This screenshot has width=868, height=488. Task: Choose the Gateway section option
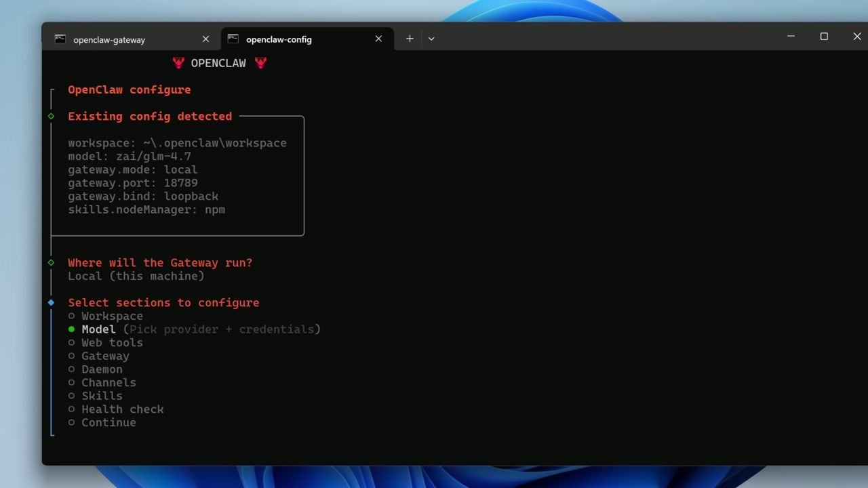105,356
